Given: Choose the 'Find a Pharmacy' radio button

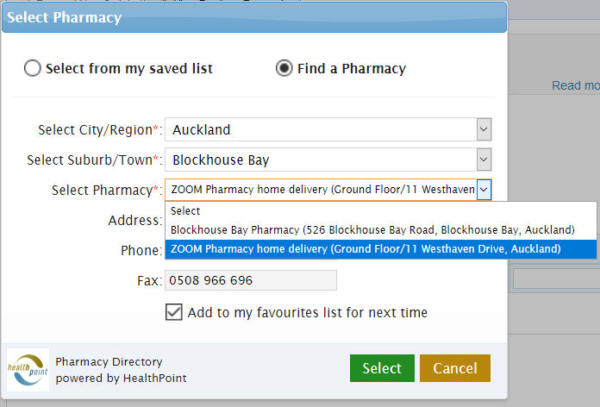Looking at the screenshot, I should 284,68.
